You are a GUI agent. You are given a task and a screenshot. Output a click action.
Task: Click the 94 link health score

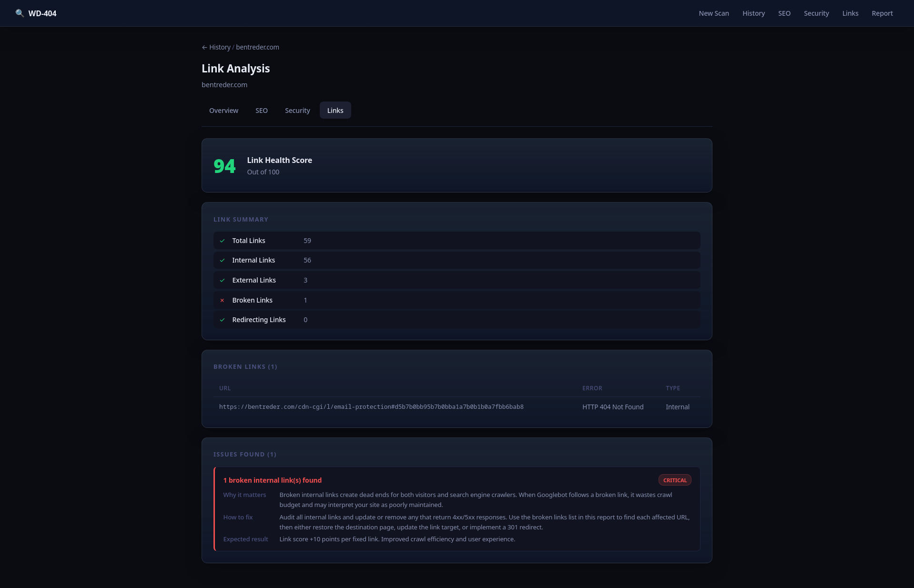click(224, 166)
